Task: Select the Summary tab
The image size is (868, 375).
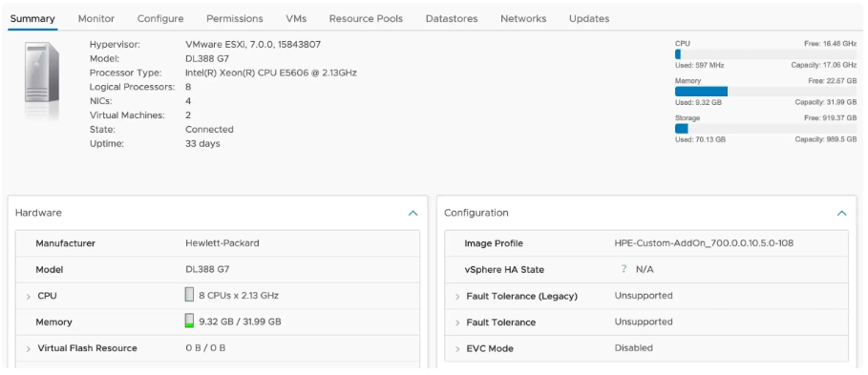Action: (x=32, y=18)
